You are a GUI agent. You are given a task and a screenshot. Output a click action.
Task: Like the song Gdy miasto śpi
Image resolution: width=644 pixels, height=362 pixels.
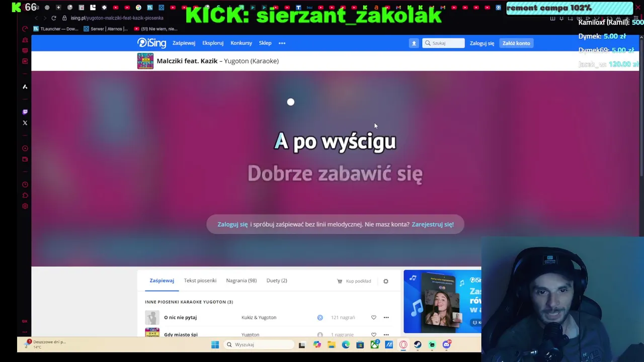tap(373, 334)
